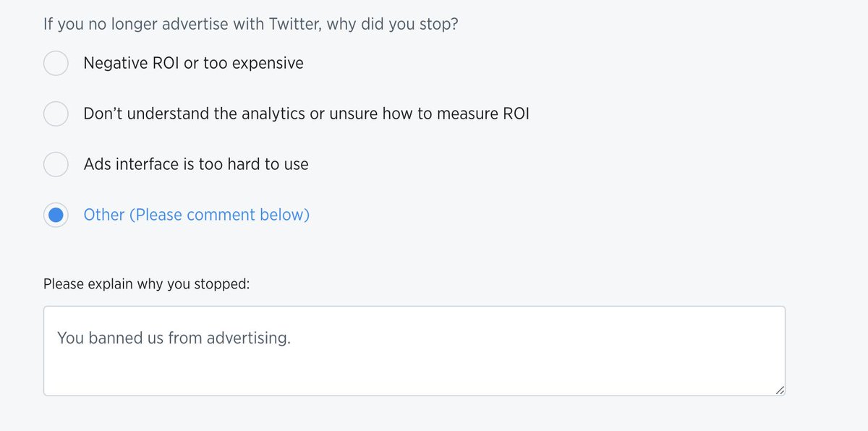Place cursor after "advertising." in the comment box
This screenshot has width=868, height=431.
pos(291,338)
